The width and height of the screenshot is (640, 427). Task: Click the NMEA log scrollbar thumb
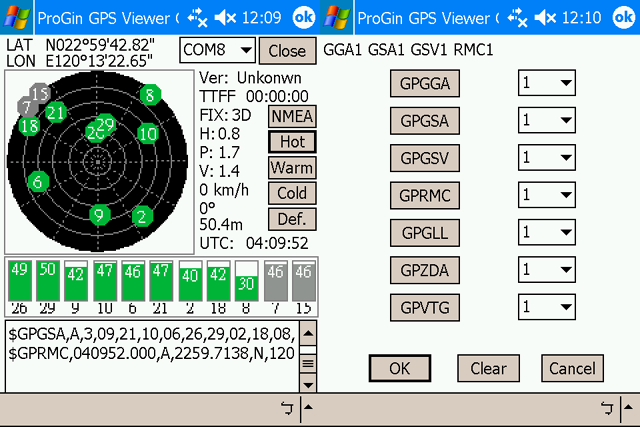tap(308, 363)
